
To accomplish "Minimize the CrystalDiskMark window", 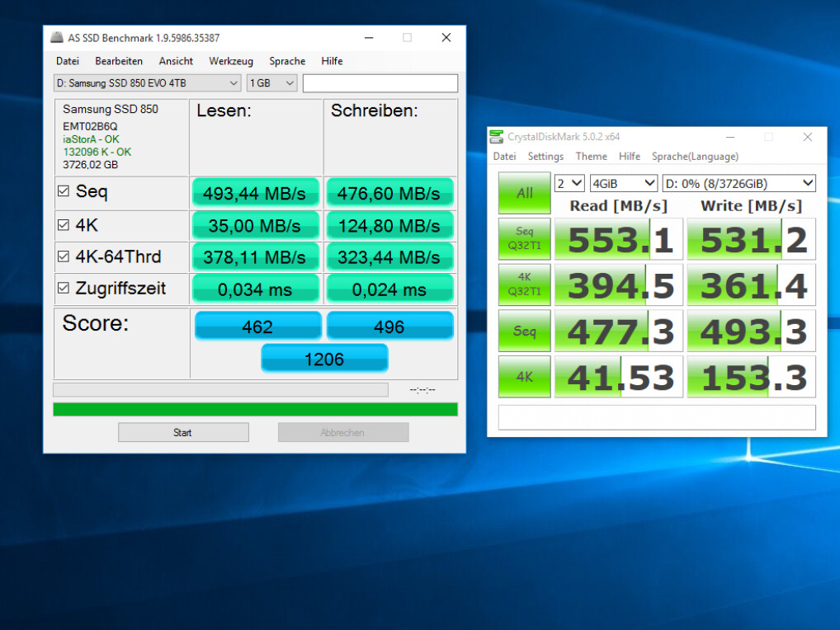I will pyautogui.click(x=729, y=137).
